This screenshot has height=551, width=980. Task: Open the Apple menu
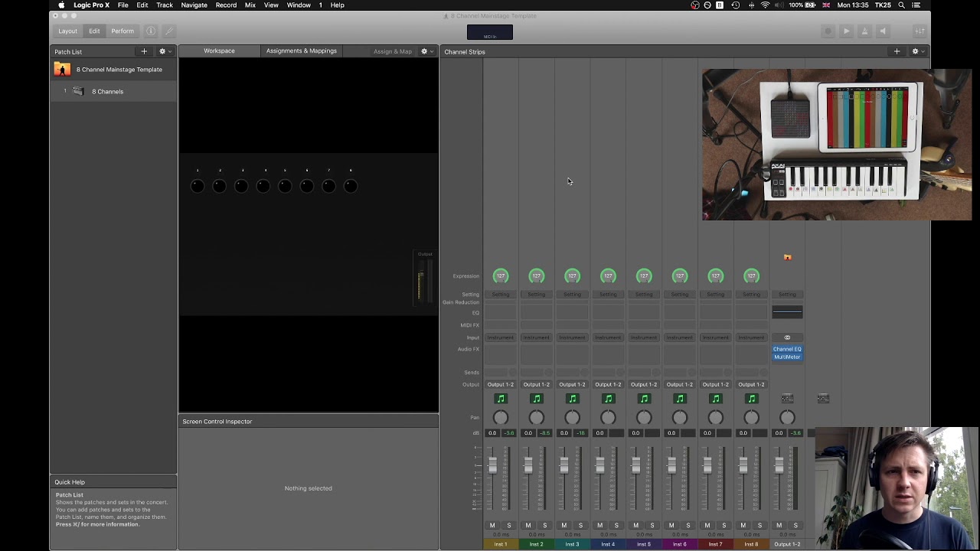[x=61, y=5]
